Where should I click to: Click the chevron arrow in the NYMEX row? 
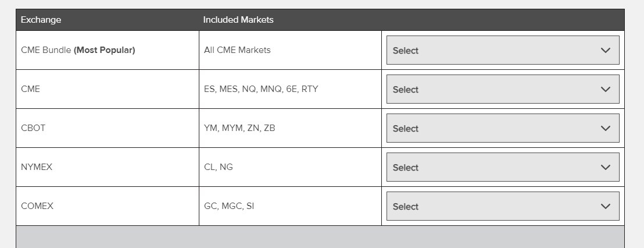tap(605, 168)
